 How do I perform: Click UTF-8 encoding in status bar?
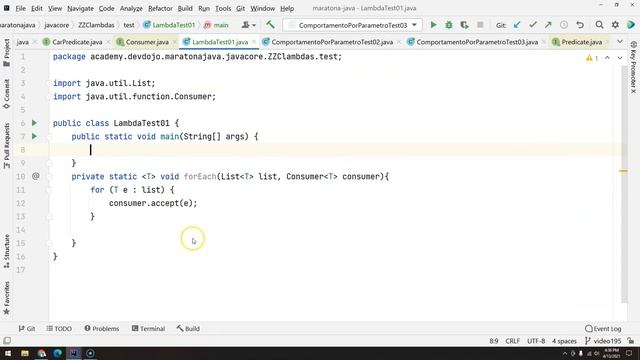point(536,341)
